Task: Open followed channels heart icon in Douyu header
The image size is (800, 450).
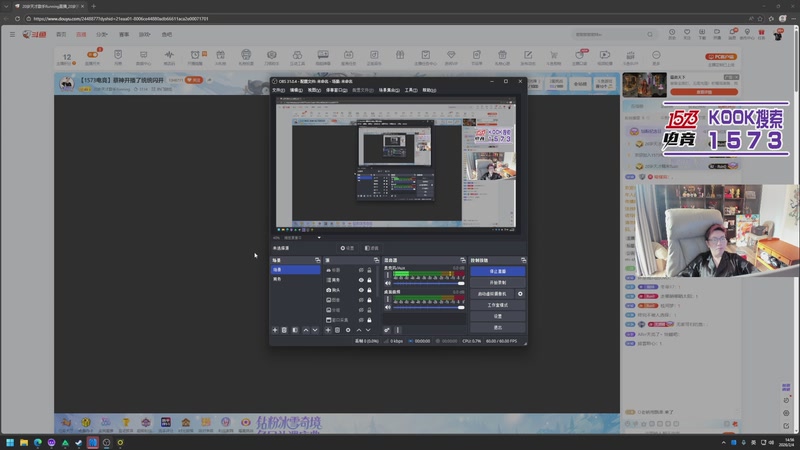Action: click(687, 34)
